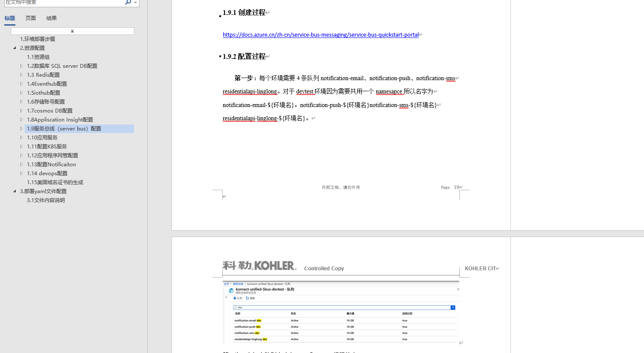Click the search magnifier icon in navigation pane
The width and height of the screenshot is (644, 353).
(128, 2)
